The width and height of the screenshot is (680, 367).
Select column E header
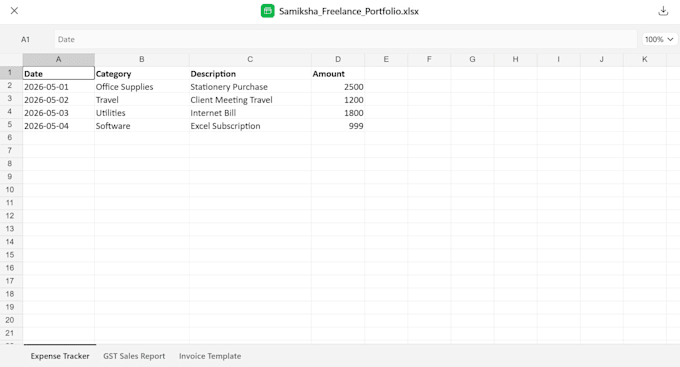coord(386,59)
